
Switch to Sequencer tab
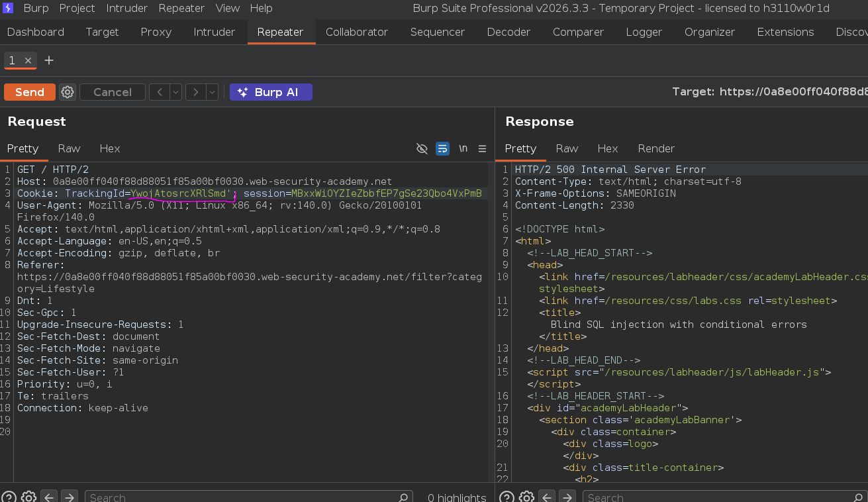(x=438, y=32)
